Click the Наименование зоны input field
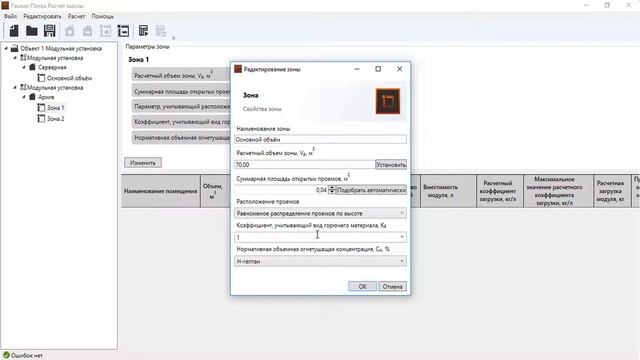 (x=320, y=140)
